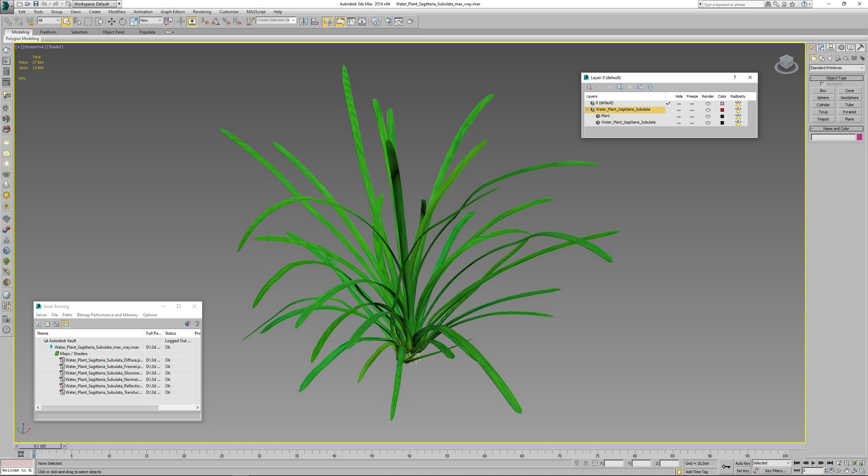Click the Set Key button

pos(742,471)
